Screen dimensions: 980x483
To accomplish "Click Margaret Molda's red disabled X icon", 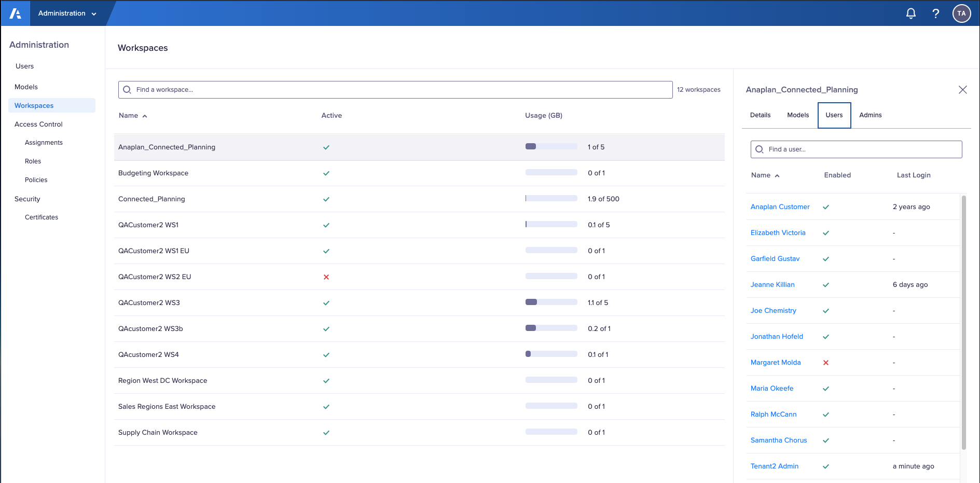I will tap(826, 363).
